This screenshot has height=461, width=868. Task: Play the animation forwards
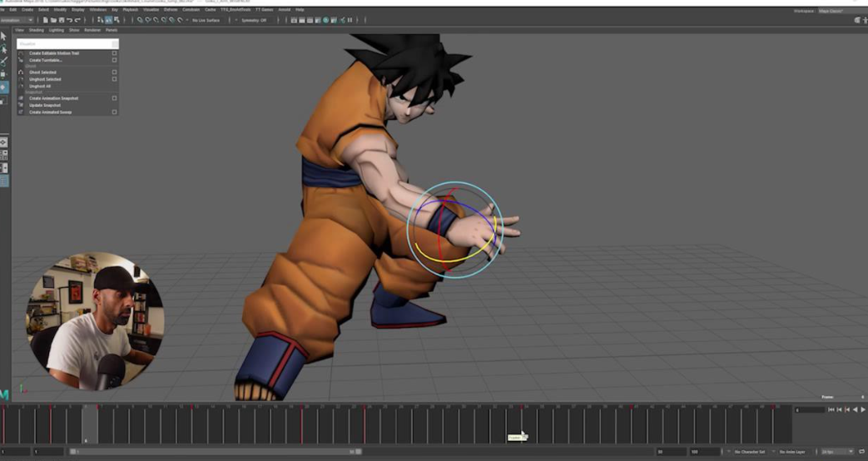tap(863, 409)
